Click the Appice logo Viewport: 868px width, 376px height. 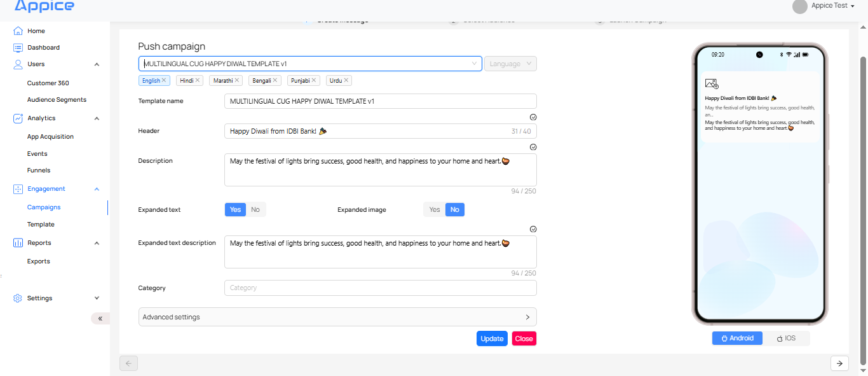(x=44, y=6)
